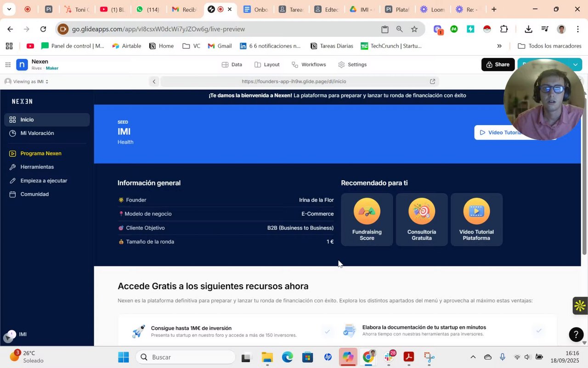The image size is (588, 368).
Task: Click the checkmark beside Elabora la documentación
Action: pos(539,331)
